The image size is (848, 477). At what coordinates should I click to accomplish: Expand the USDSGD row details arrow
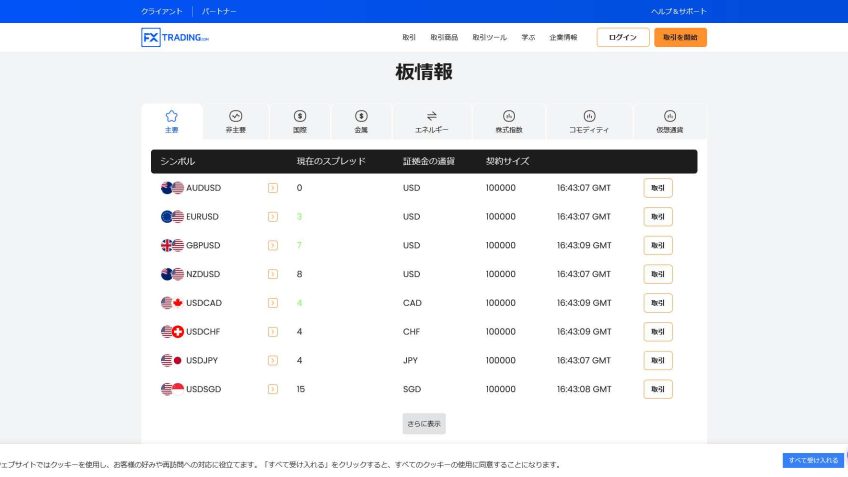click(x=272, y=389)
